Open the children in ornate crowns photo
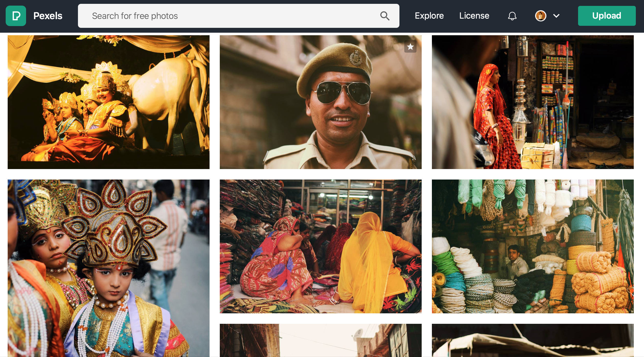The height and width of the screenshot is (357, 644). pos(108,268)
